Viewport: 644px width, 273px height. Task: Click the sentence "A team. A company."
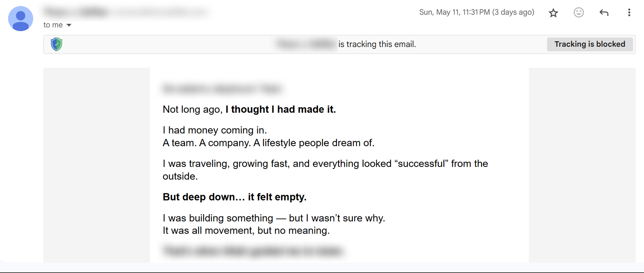tap(207, 143)
